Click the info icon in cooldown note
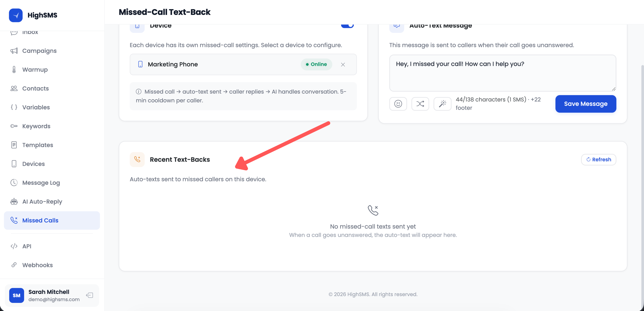 139,92
